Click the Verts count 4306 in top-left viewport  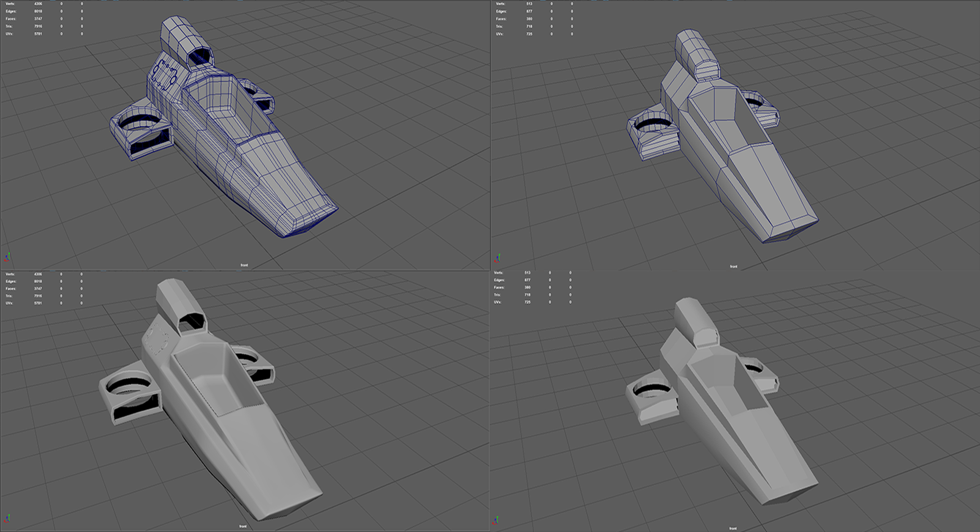tap(38, 4)
